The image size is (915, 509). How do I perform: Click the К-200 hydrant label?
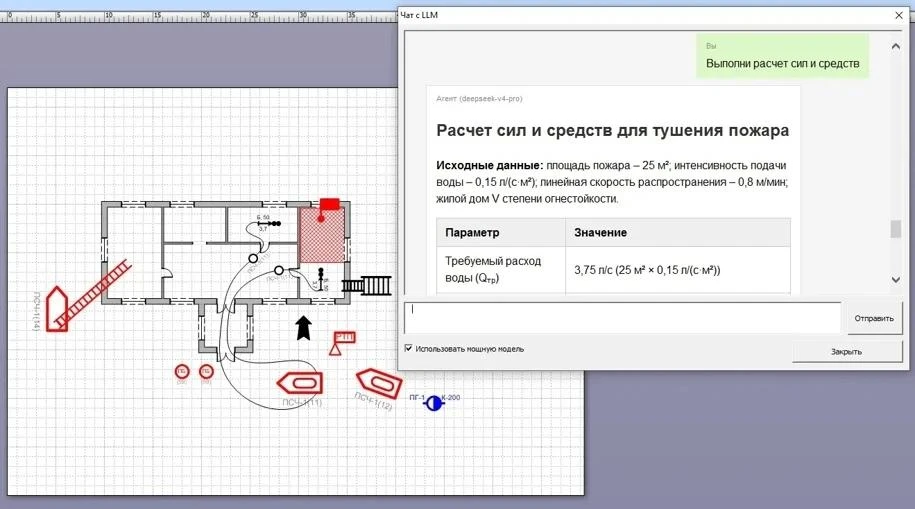450,398
